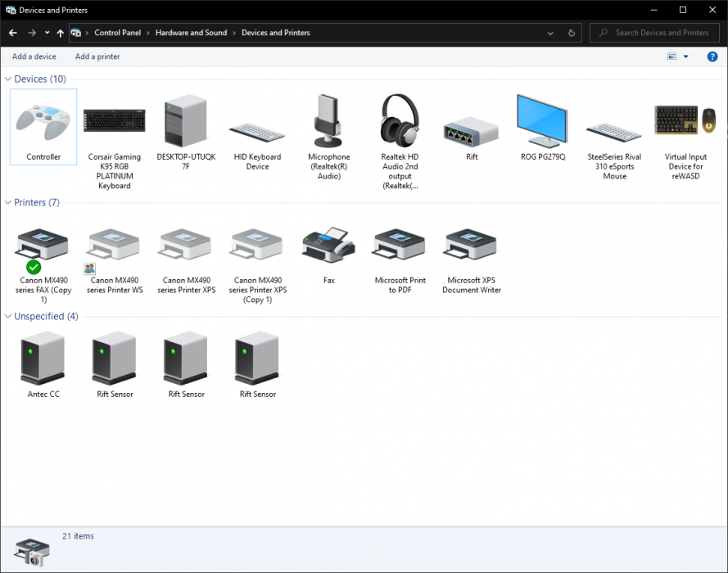Viewport: 728px width, 573px height.
Task: Select the Microsoft XPS Document Writer icon
Action: (471, 244)
